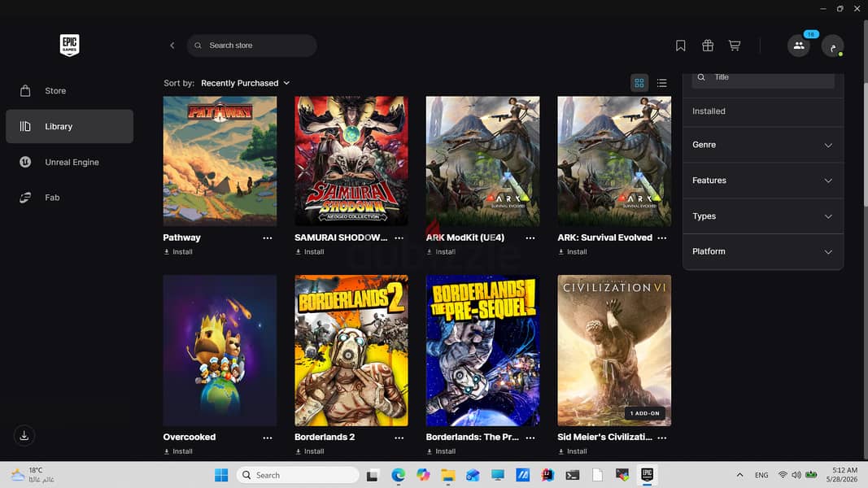Click the library vertical scrollbar
The image size is (868, 488).
tap(866, 145)
